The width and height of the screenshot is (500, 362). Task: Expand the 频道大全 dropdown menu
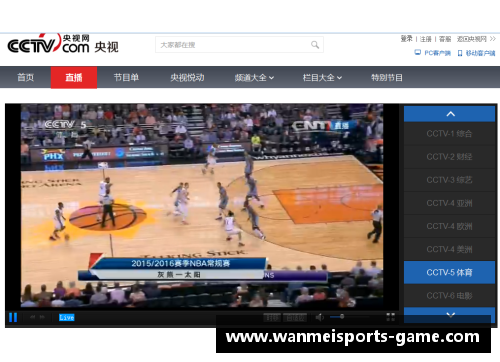(254, 78)
